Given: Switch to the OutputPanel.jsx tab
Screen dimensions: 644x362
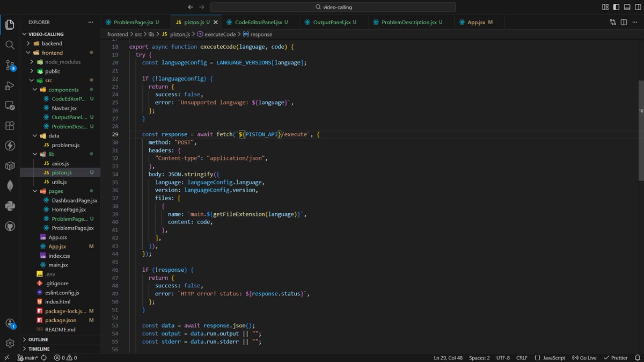Looking at the screenshot, I should 335,23.
